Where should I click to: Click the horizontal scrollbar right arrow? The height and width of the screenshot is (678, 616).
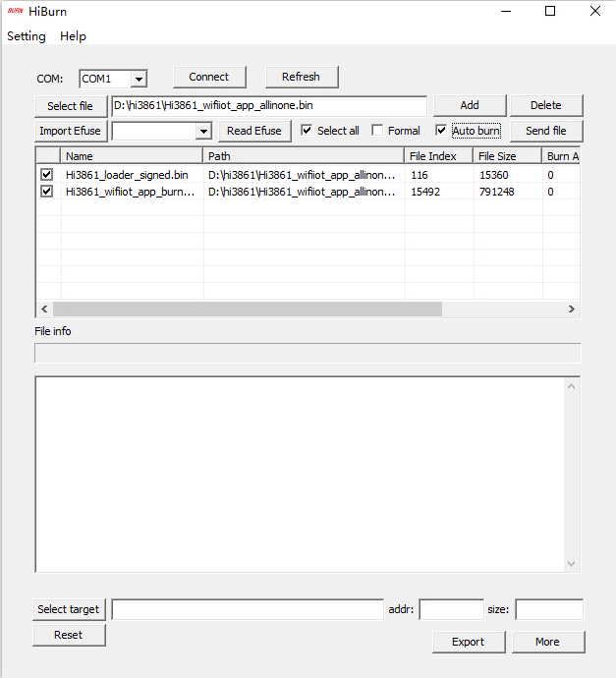tap(572, 310)
